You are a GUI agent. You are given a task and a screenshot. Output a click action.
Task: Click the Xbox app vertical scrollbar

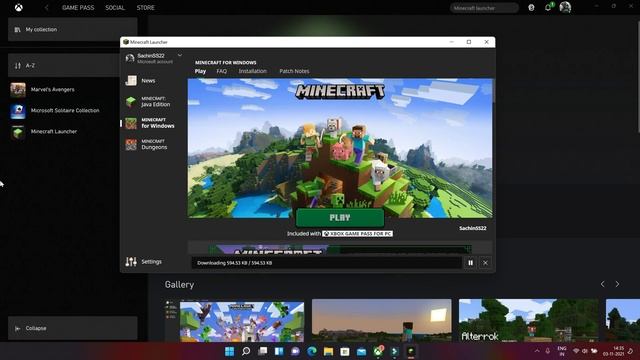click(x=638, y=76)
